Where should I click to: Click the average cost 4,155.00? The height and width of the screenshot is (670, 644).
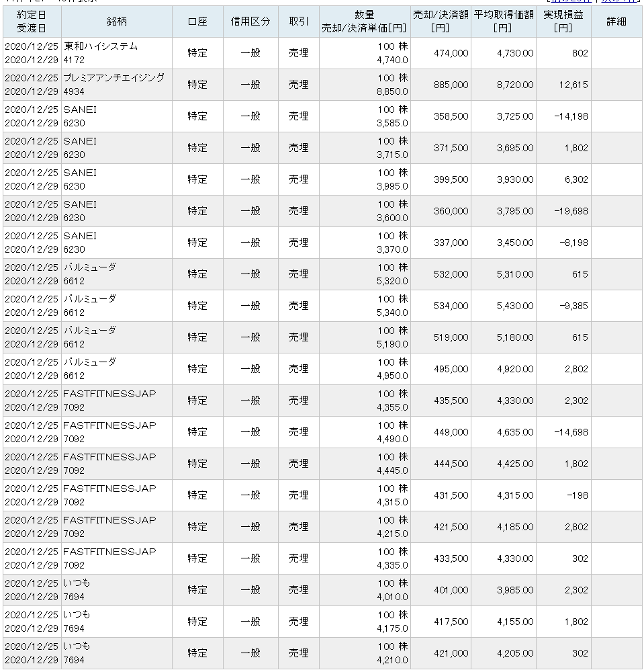pyautogui.click(x=515, y=622)
